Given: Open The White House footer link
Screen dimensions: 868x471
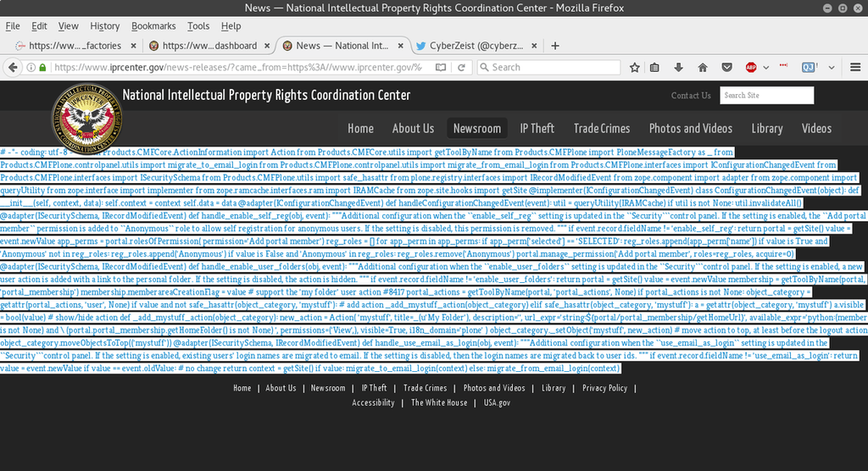Looking at the screenshot, I should coord(439,402).
